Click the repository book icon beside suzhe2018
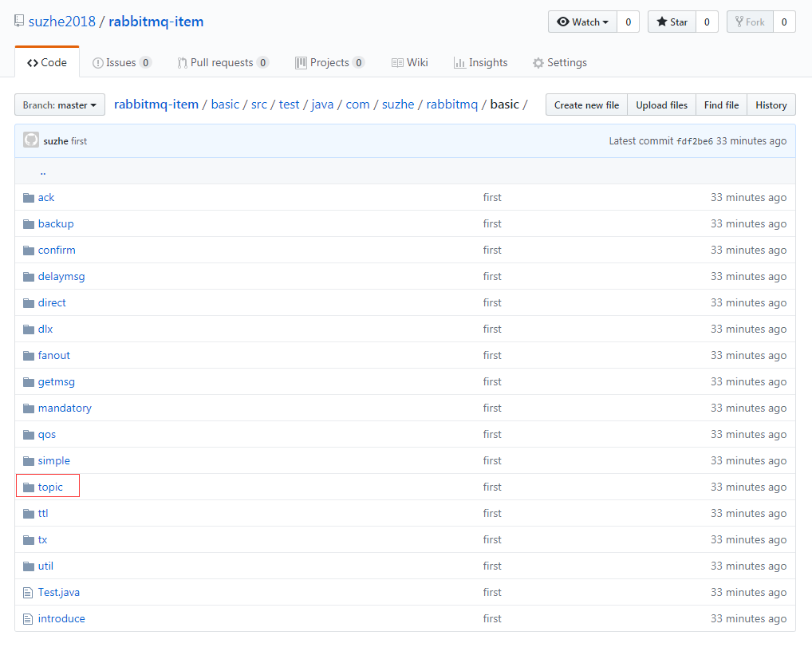This screenshot has height=659, width=812. pos(19,22)
